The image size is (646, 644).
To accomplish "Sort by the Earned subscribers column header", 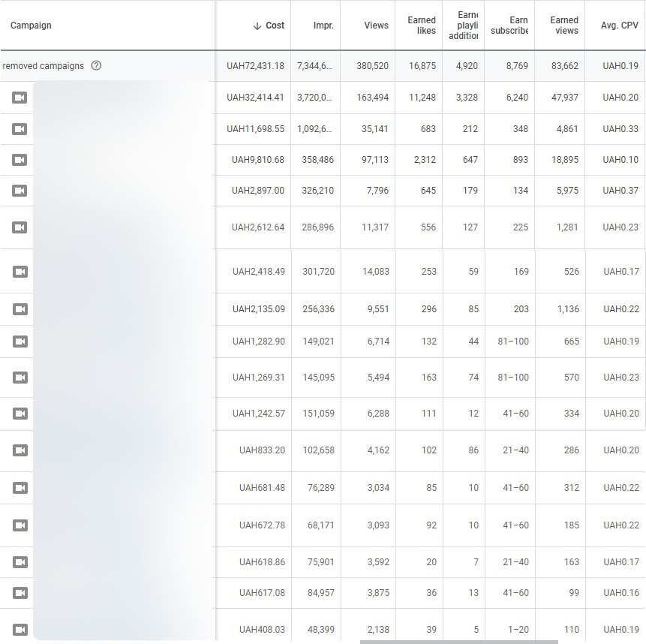I will (509, 26).
